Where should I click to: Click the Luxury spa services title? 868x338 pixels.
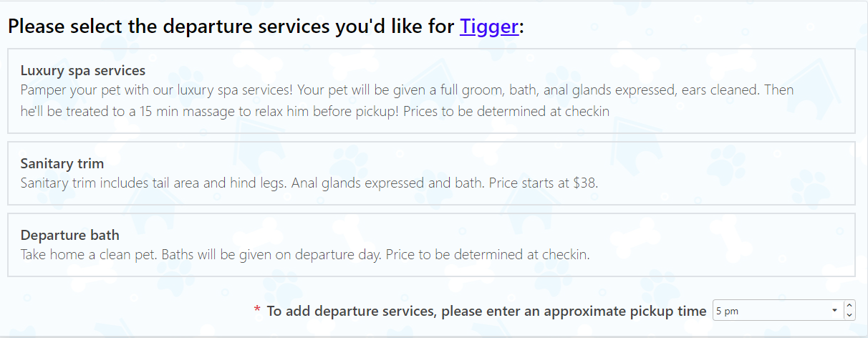tap(83, 71)
